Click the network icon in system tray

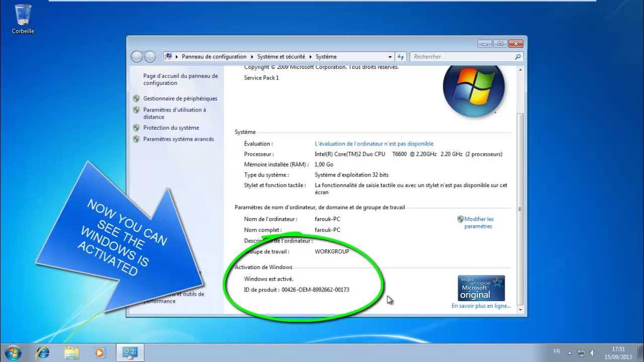(581, 352)
